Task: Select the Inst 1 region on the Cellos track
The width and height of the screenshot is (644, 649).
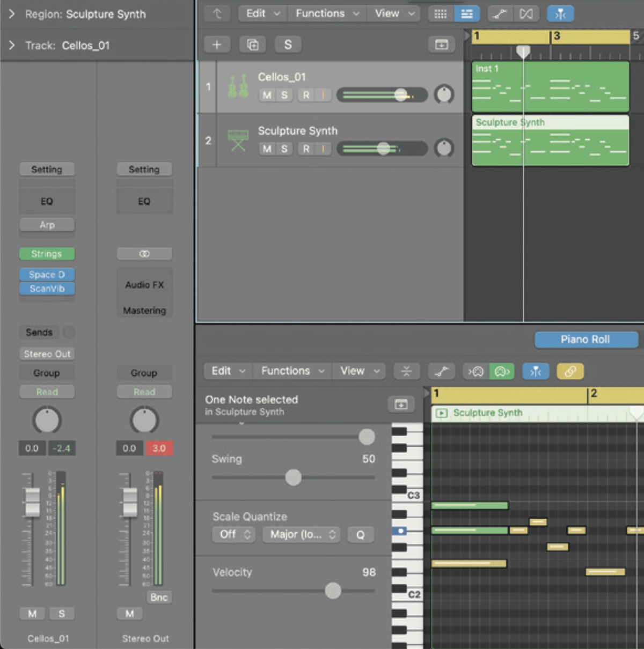Action: pyautogui.click(x=550, y=86)
